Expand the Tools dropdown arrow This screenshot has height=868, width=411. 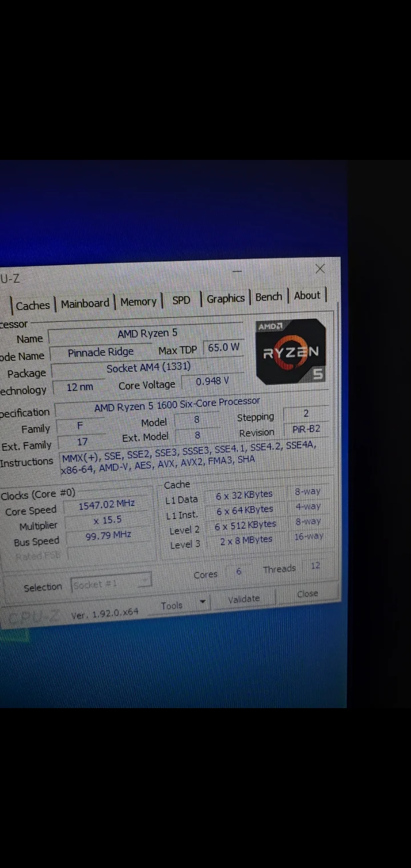click(202, 602)
